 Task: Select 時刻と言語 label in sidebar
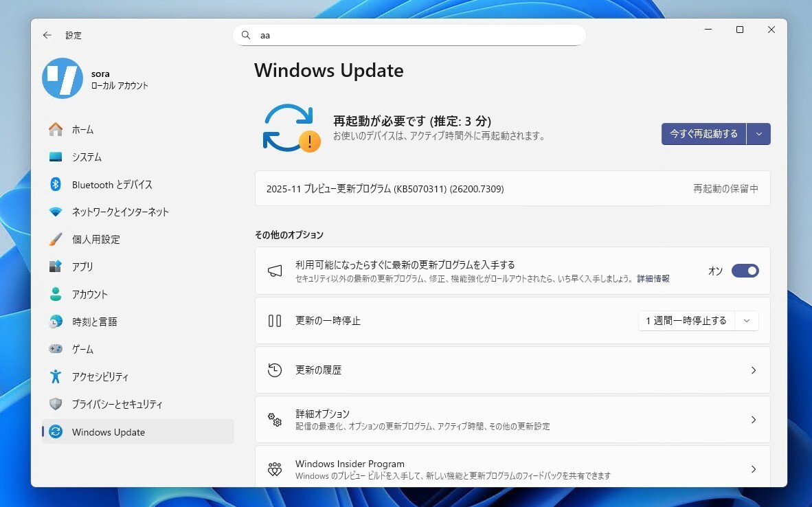94,322
